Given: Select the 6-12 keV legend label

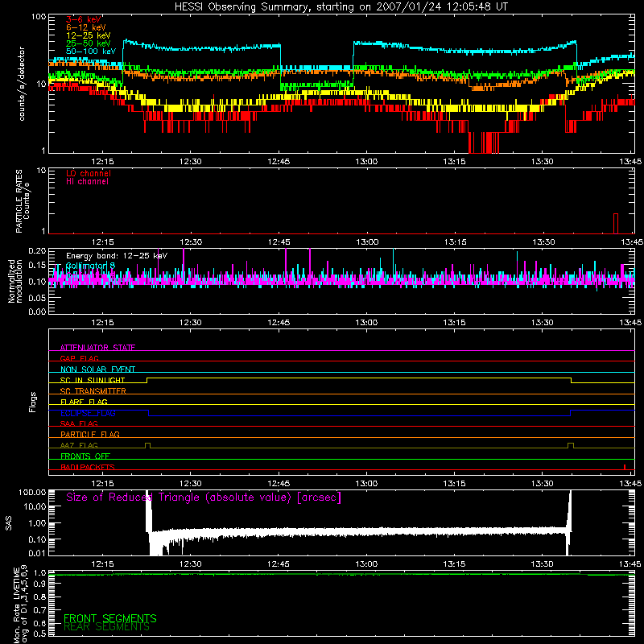Looking at the screenshot, I should coord(86,27).
